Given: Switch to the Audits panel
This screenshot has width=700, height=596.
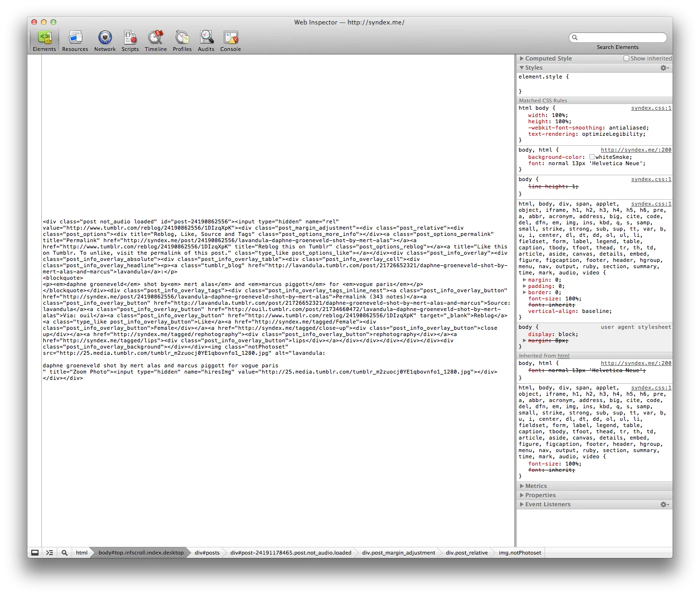Looking at the screenshot, I should 206,41.
